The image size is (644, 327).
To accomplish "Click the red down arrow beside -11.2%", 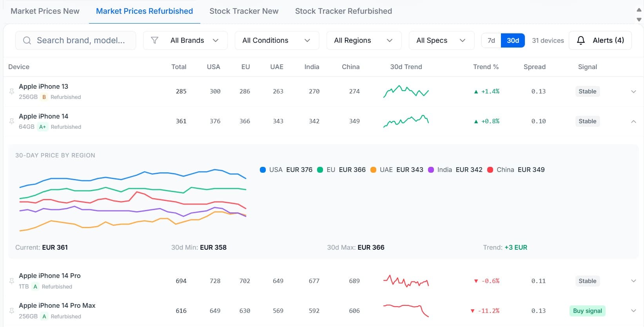I will point(473,311).
